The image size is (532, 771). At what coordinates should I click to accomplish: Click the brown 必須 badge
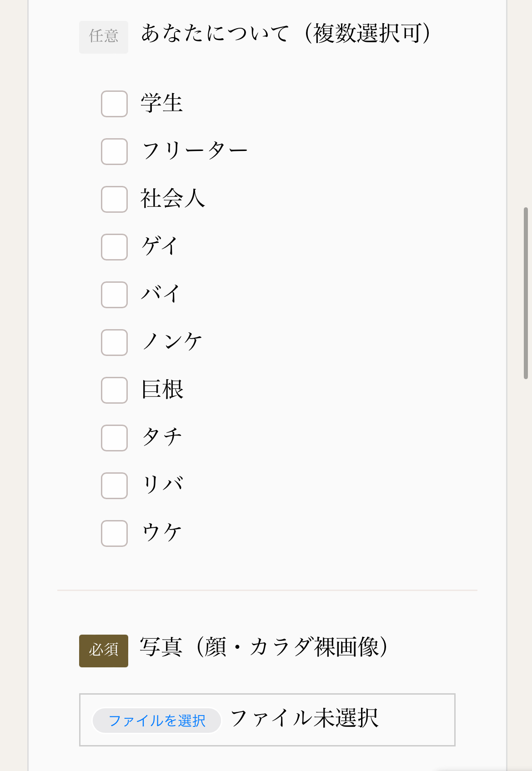coord(104,651)
